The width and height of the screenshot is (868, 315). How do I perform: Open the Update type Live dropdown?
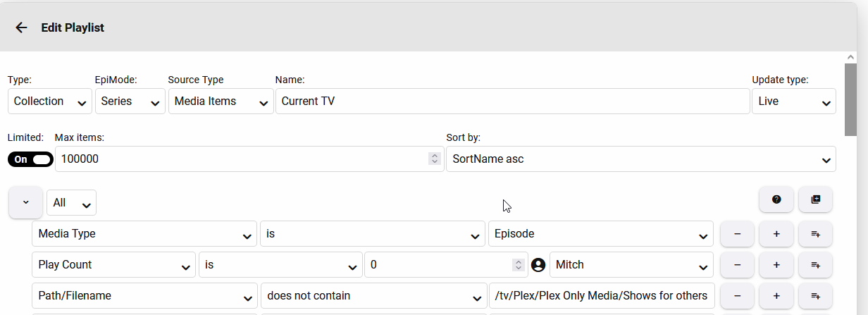click(793, 101)
